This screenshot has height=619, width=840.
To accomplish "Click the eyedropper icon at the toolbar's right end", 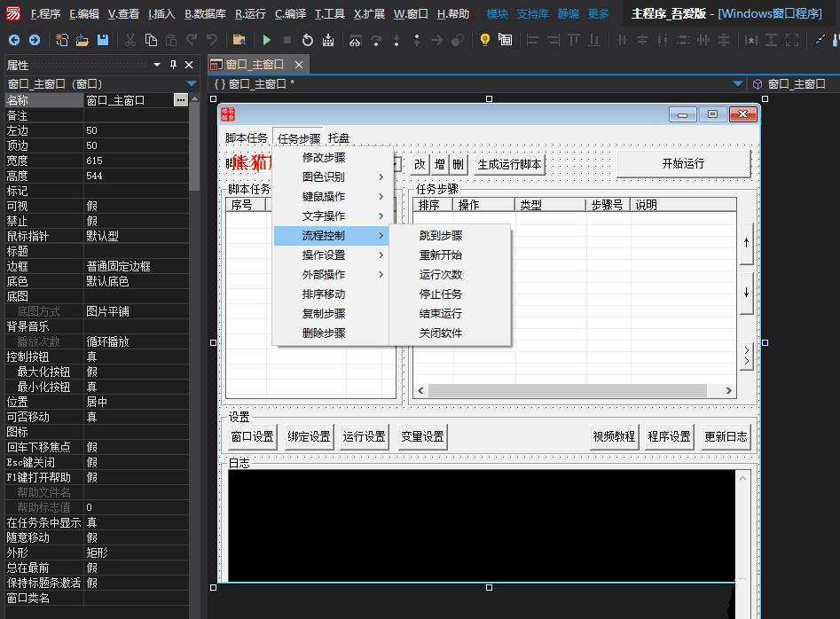I will coord(818,40).
